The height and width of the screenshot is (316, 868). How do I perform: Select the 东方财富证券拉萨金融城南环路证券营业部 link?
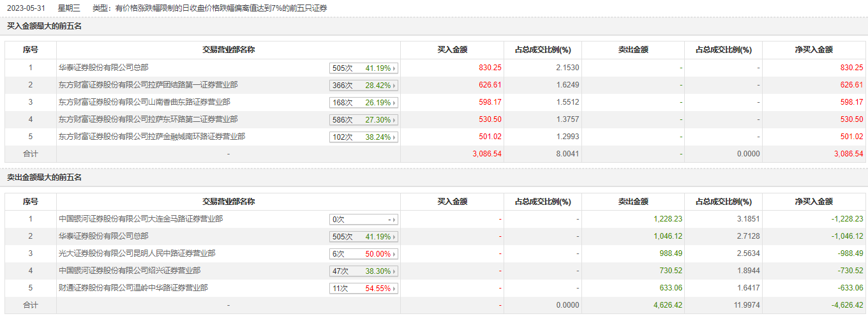pyautogui.click(x=152, y=137)
